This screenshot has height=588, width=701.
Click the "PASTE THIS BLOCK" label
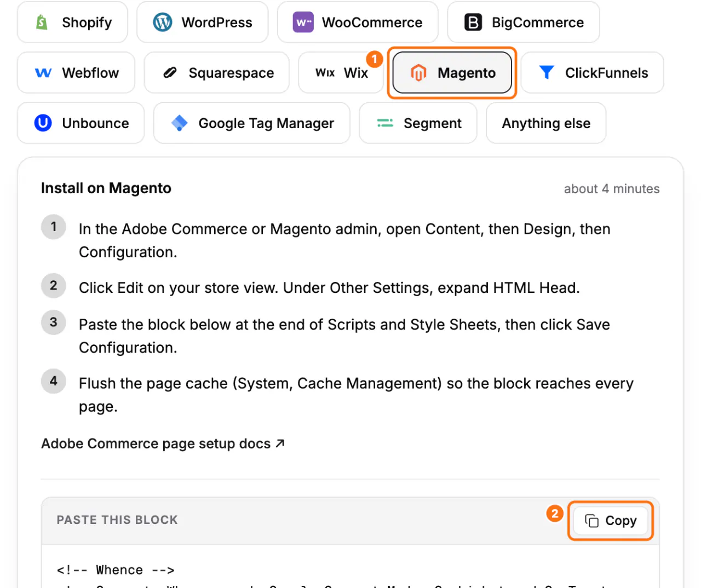117,520
